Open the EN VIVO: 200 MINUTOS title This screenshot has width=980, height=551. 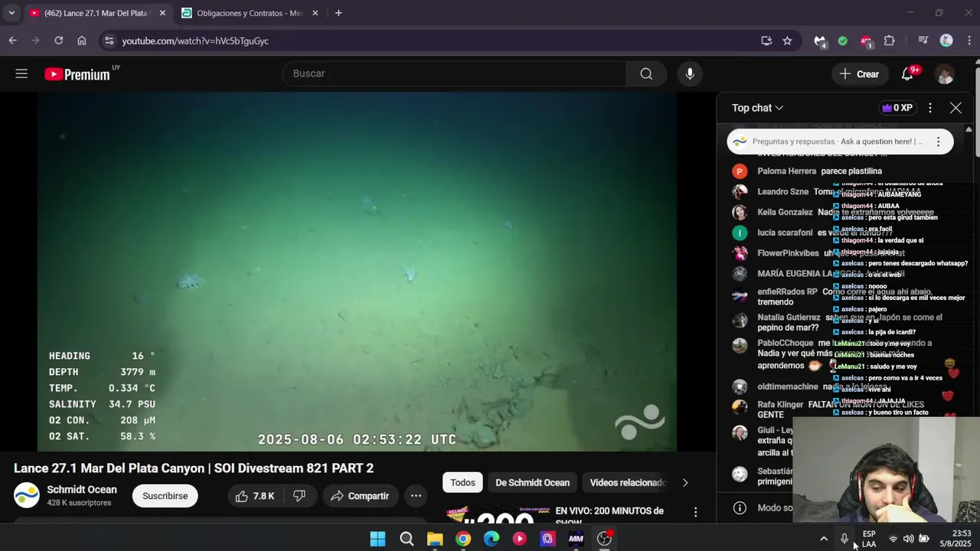point(609,516)
